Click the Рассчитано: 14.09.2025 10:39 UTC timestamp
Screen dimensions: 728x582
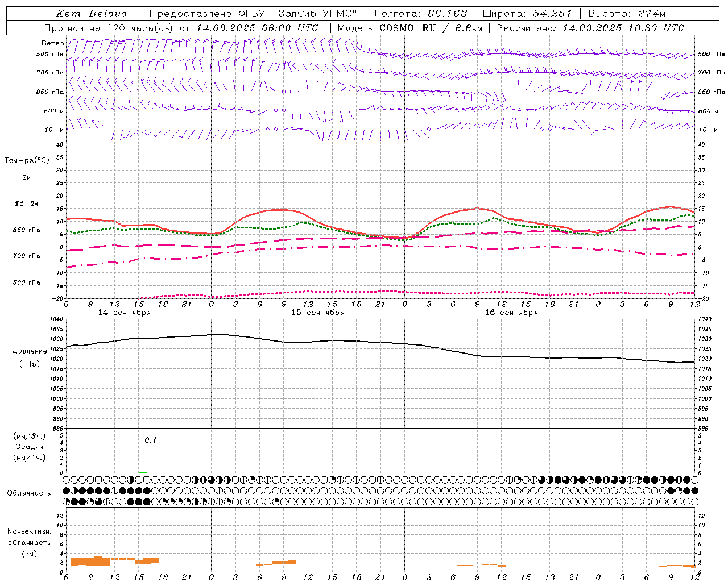[590, 28]
